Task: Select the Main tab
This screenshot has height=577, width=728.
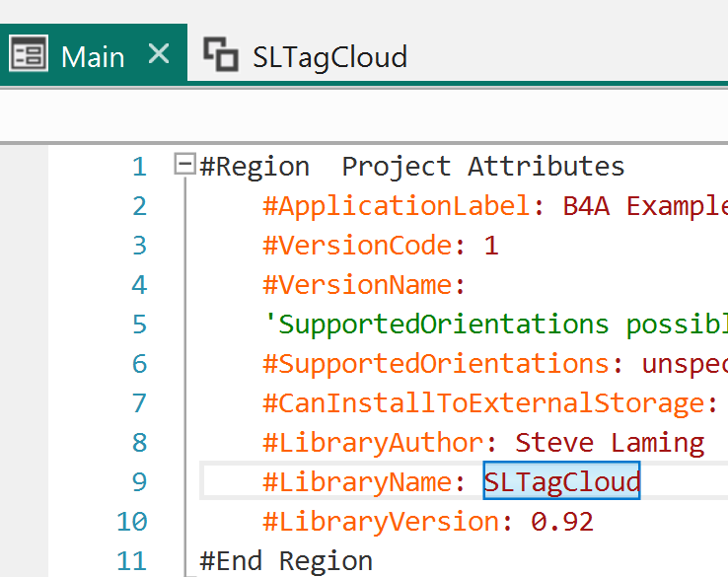Action: tap(93, 56)
